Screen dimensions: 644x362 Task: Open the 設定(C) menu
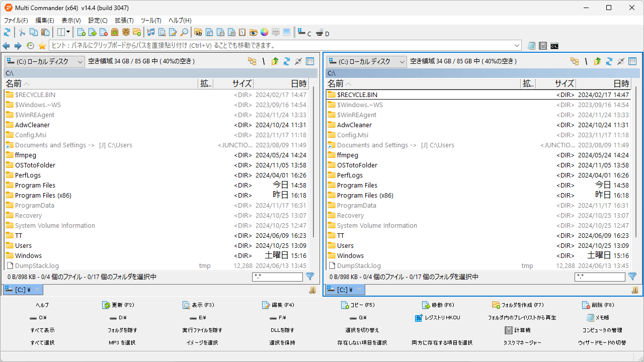[98, 21]
